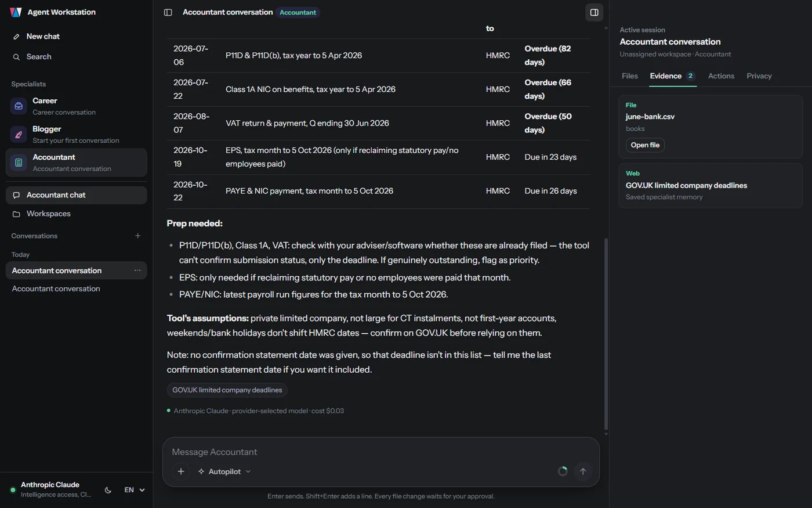Switch to the Evidence tab
The image size is (812, 508).
(673, 76)
